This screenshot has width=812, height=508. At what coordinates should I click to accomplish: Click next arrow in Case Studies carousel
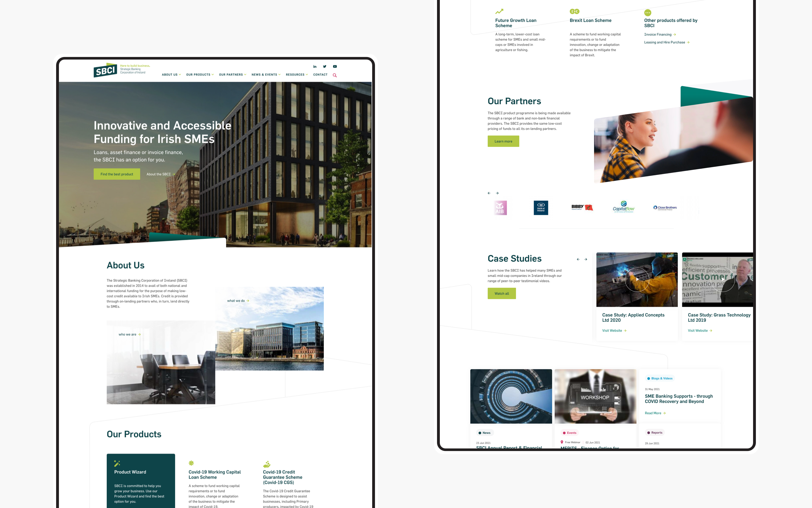click(x=586, y=259)
